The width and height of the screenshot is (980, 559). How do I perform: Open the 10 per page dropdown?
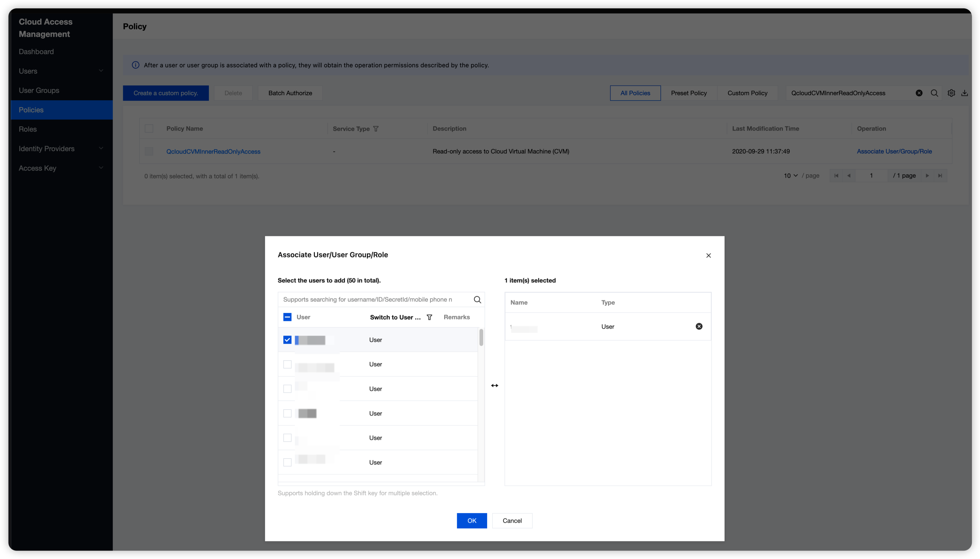coord(790,176)
